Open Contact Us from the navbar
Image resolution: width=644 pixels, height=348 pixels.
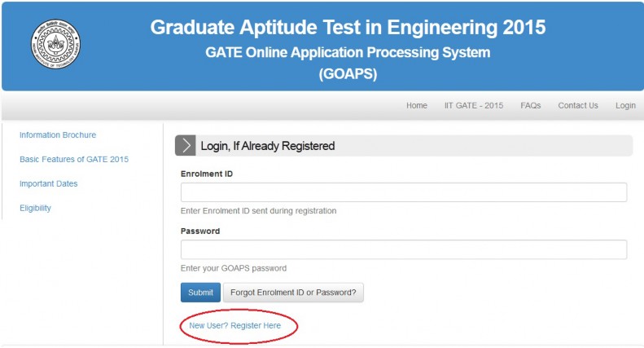pyautogui.click(x=577, y=105)
